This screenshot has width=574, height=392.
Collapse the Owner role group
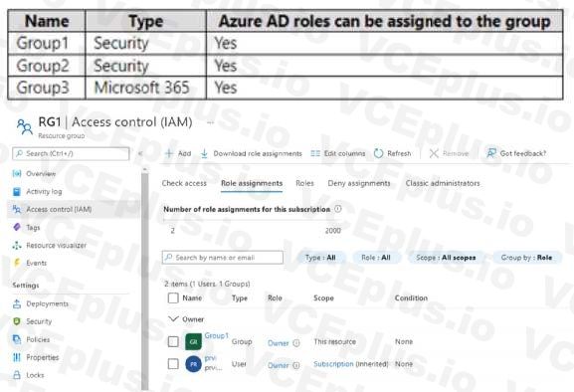coord(173,318)
